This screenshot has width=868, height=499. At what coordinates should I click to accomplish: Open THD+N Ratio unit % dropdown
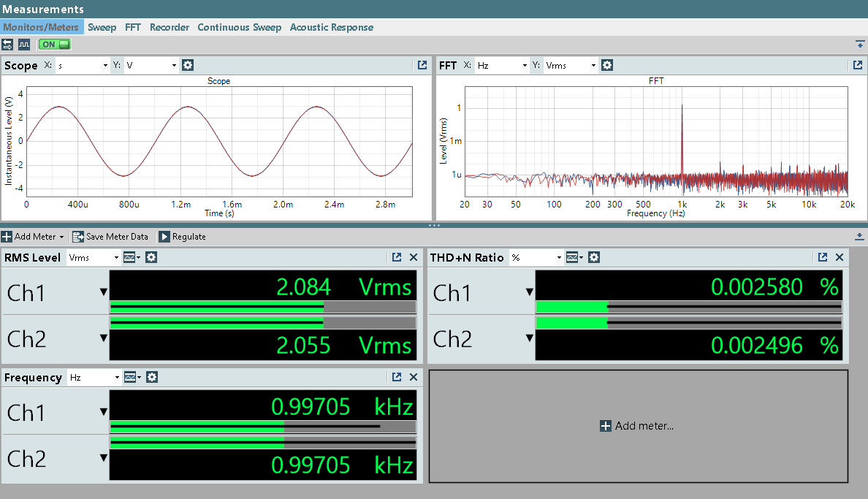coord(536,257)
